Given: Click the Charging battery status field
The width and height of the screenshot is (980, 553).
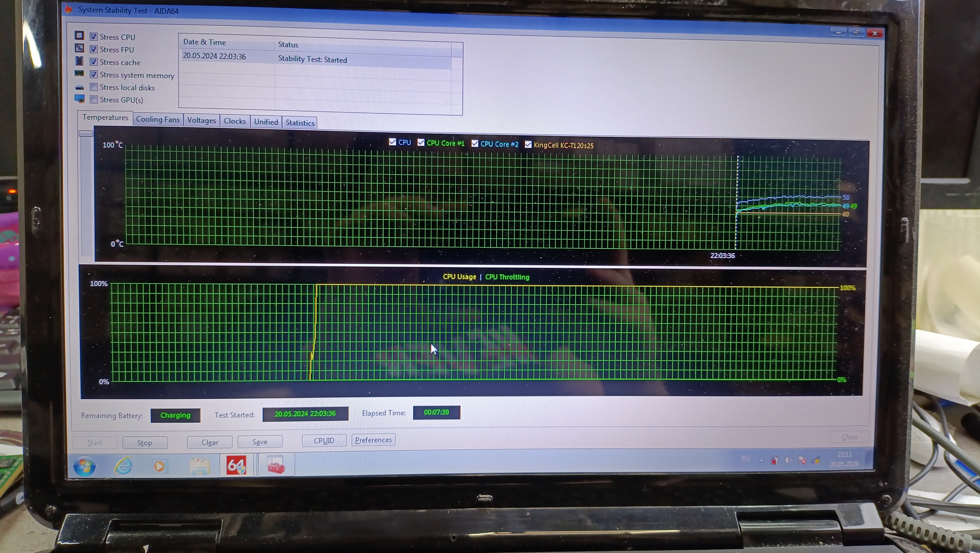Looking at the screenshot, I should (175, 415).
